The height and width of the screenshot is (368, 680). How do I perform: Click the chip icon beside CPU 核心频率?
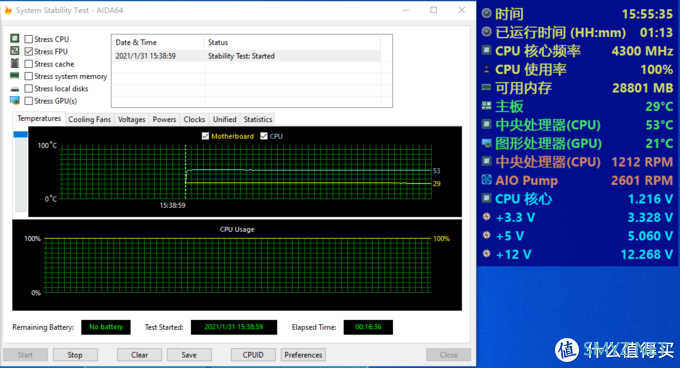point(487,50)
